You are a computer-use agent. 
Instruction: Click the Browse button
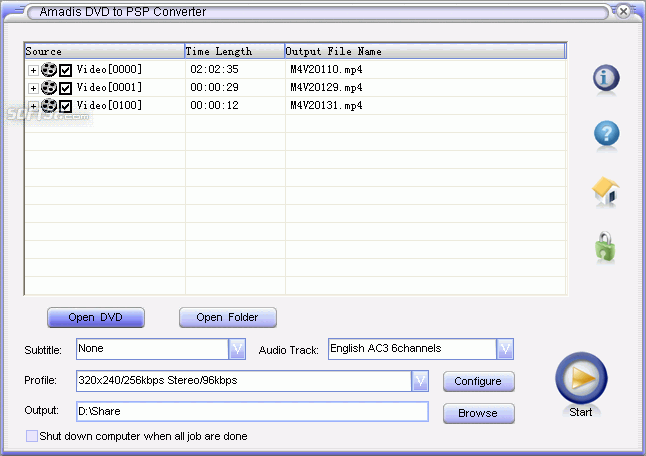[479, 413]
